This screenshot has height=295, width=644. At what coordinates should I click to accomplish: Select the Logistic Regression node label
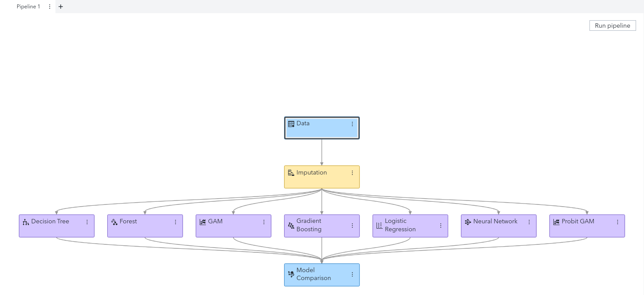(x=400, y=225)
